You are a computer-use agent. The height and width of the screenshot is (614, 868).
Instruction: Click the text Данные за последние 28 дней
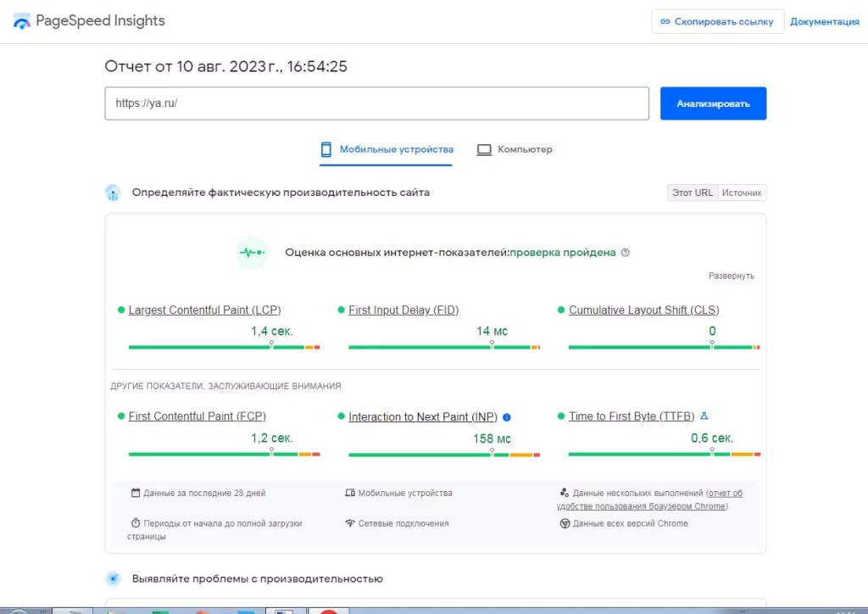(x=204, y=493)
